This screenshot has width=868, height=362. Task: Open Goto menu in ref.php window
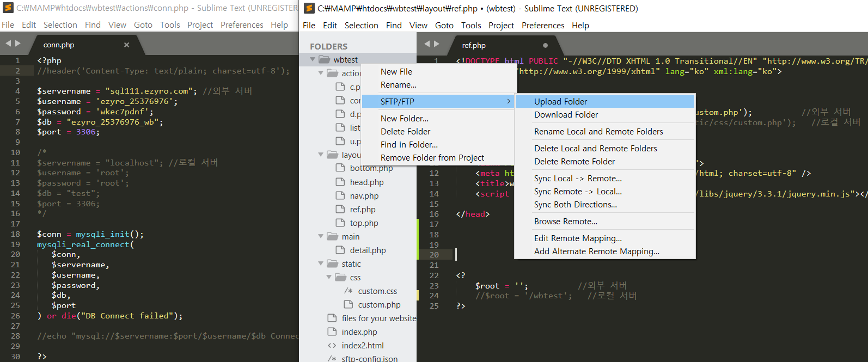click(x=444, y=25)
